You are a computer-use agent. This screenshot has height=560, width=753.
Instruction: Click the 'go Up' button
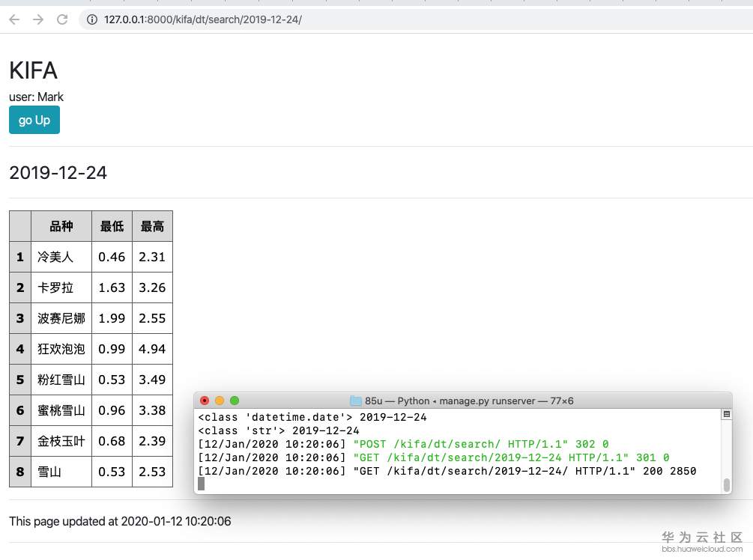[x=34, y=120]
